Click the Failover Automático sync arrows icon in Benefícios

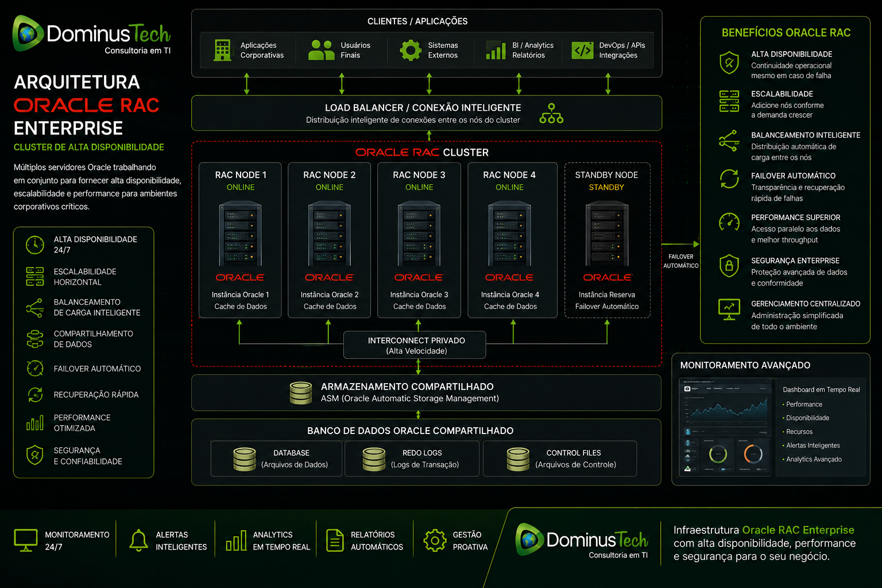[729, 179]
